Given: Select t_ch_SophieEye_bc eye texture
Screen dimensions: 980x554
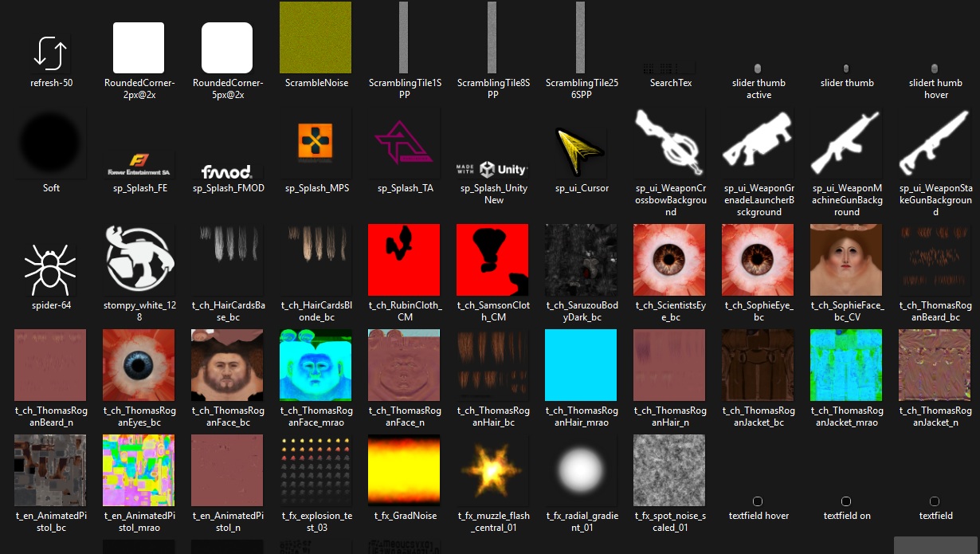Looking at the screenshot, I should [x=758, y=260].
